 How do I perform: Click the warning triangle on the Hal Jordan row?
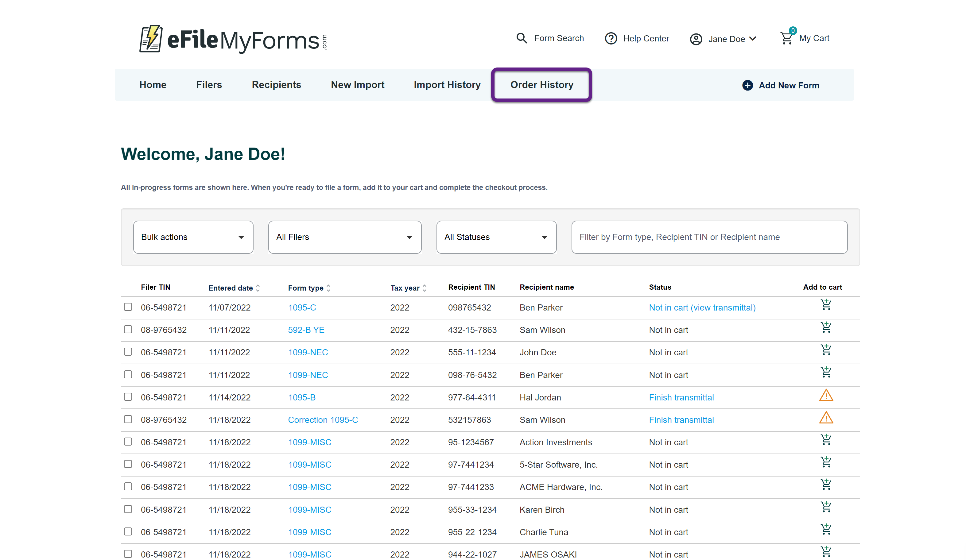[x=826, y=396]
